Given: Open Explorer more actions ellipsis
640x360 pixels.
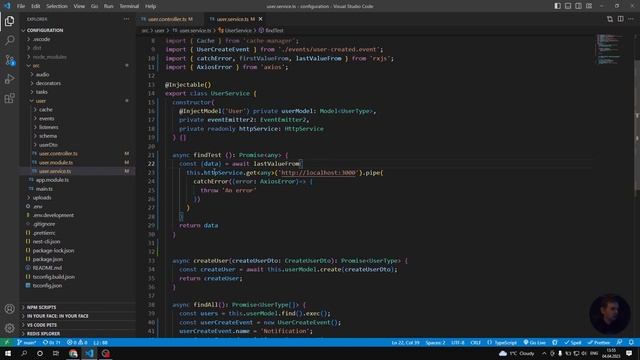Looking at the screenshot, I should point(127,19).
